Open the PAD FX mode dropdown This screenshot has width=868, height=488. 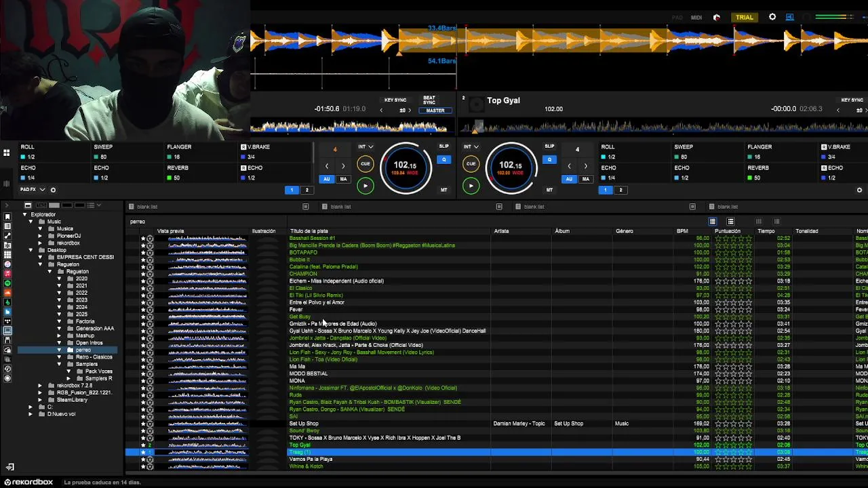pyautogui.click(x=32, y=190)
